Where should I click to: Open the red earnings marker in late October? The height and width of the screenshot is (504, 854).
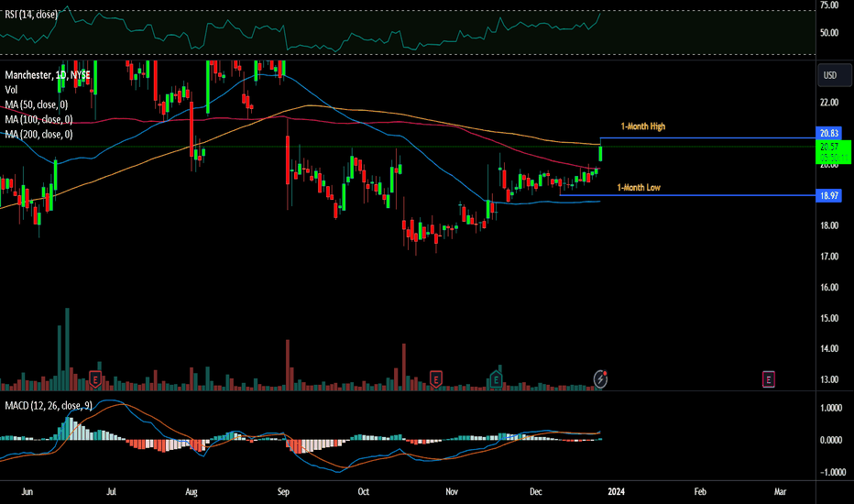pyautogui.click(x=435, y=378)
